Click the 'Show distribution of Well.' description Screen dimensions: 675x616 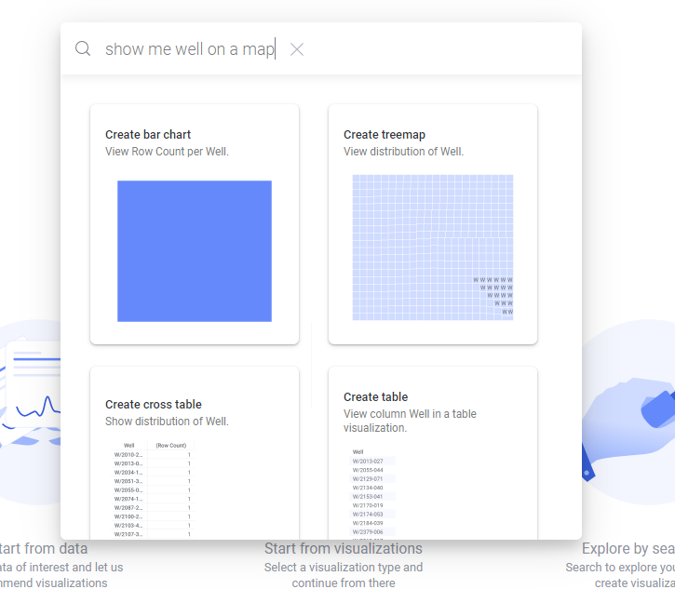(167, 422)
